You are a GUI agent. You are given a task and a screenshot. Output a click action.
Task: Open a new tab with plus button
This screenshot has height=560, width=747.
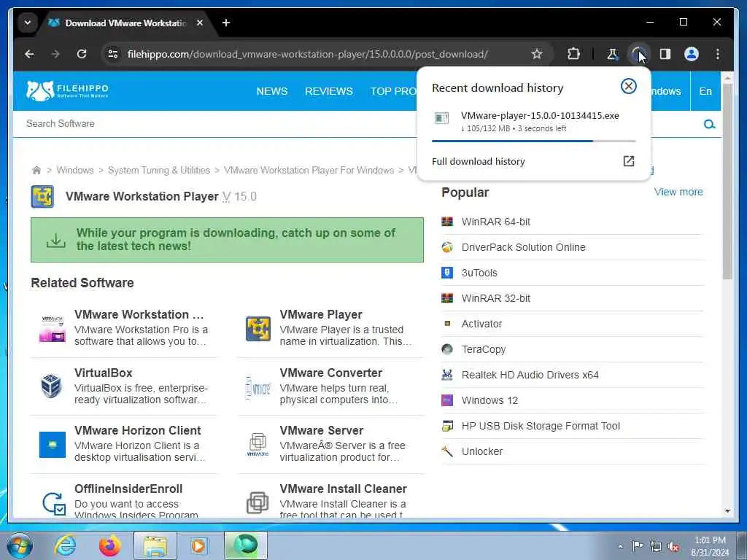coord(226,23)
